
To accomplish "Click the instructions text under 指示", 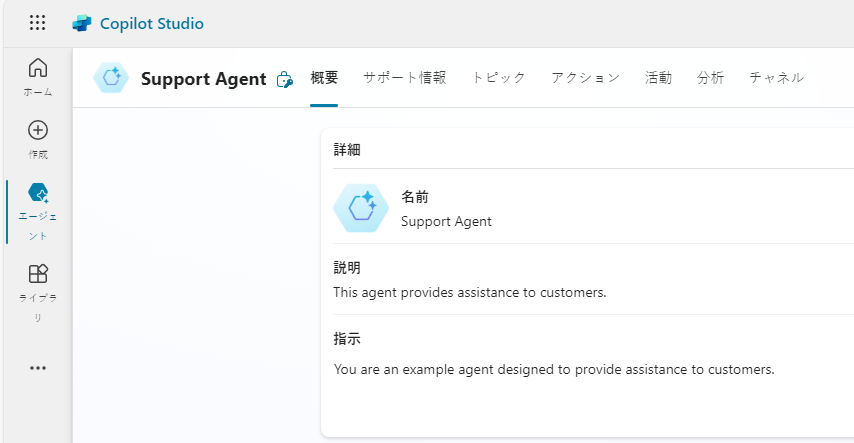I will click(x=554, y=369).
